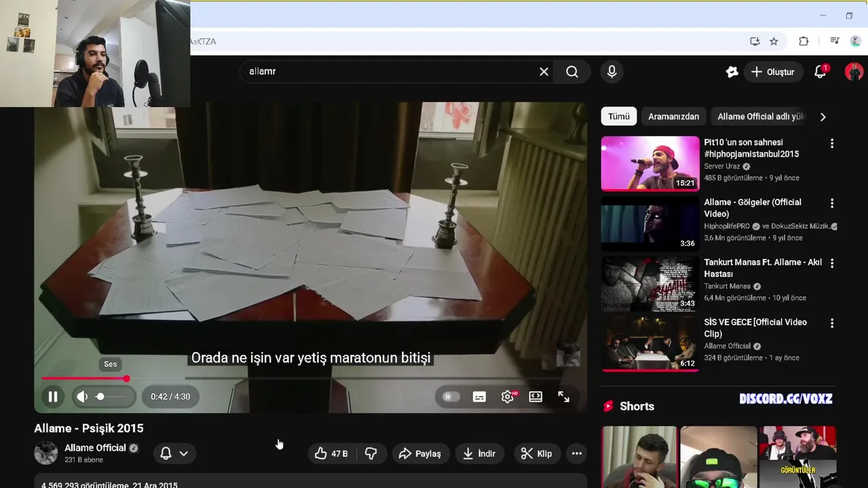Screen dimensions: 868x488
Task: Open more actions three-dot menu under video
Action: tap(576, 453)
